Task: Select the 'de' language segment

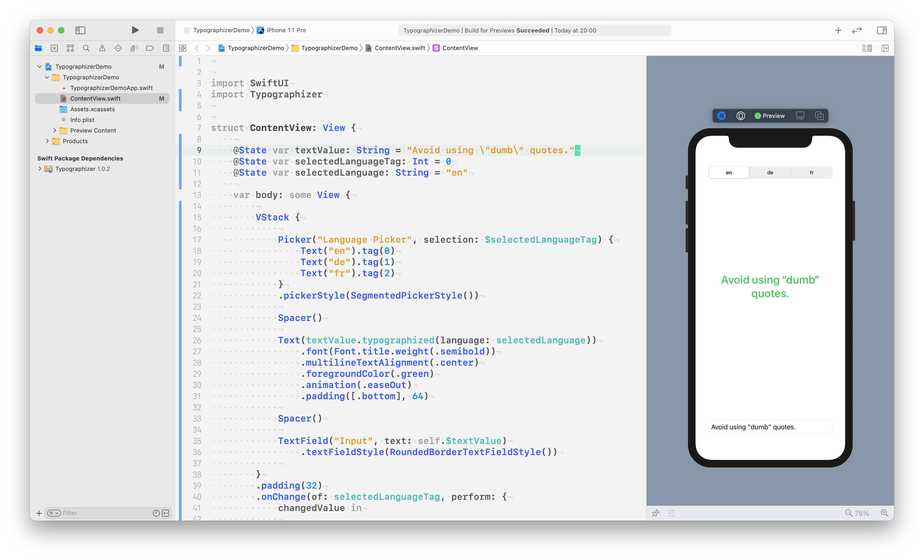Action: (x=770, y=172)
